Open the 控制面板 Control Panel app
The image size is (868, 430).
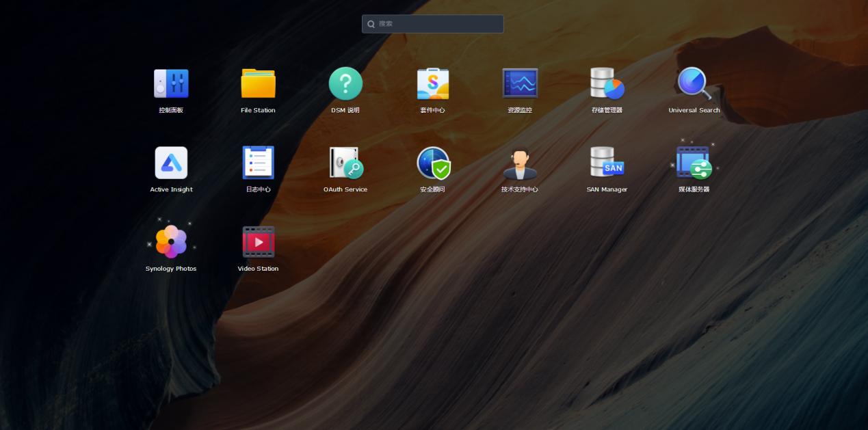click(171, 83)
